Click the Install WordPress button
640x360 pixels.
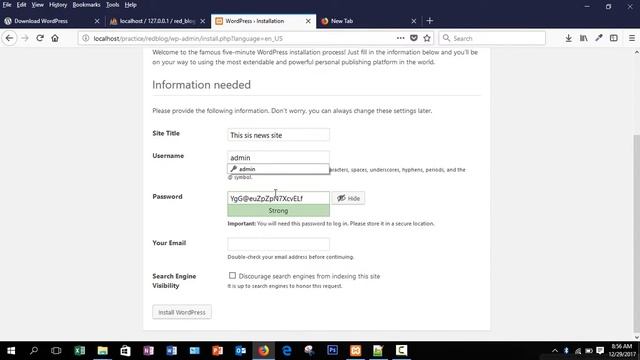(x=182, y=312)
